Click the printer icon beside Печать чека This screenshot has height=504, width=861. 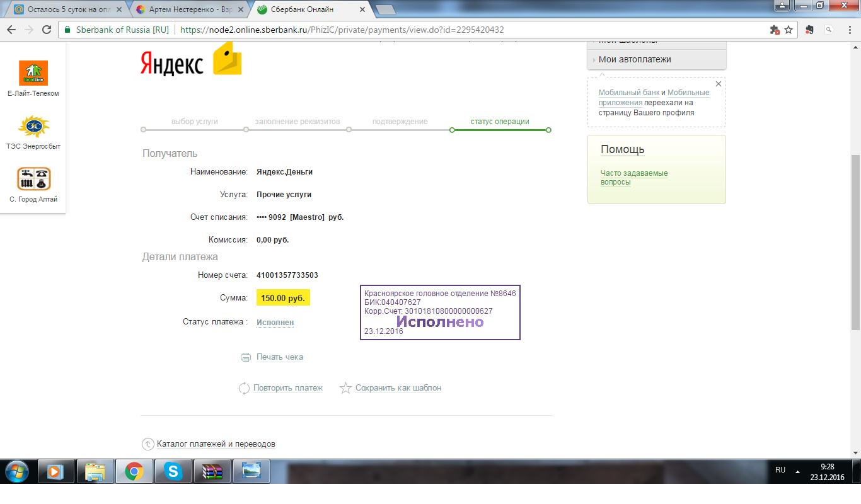point(246,357)
